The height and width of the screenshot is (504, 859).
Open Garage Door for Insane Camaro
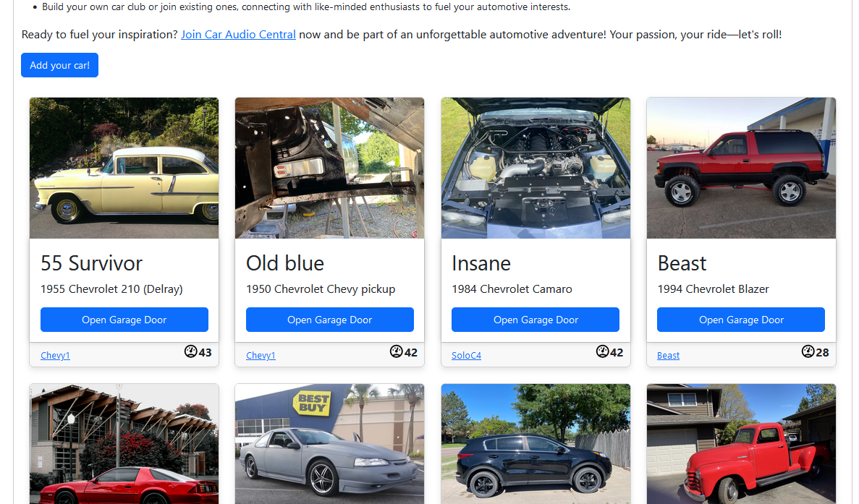pyautogui.click(x=536, y=320)
